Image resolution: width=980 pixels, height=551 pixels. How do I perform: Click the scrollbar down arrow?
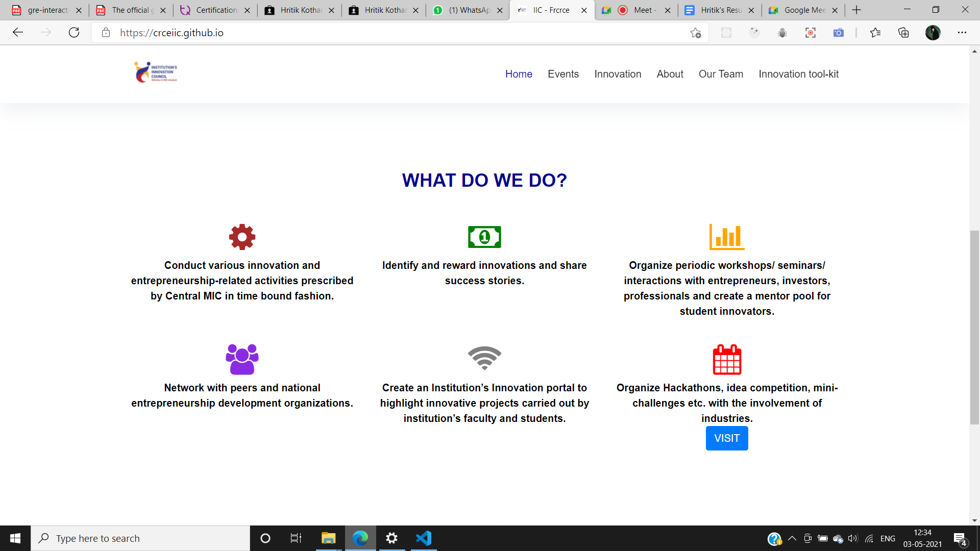coord(974,520)
